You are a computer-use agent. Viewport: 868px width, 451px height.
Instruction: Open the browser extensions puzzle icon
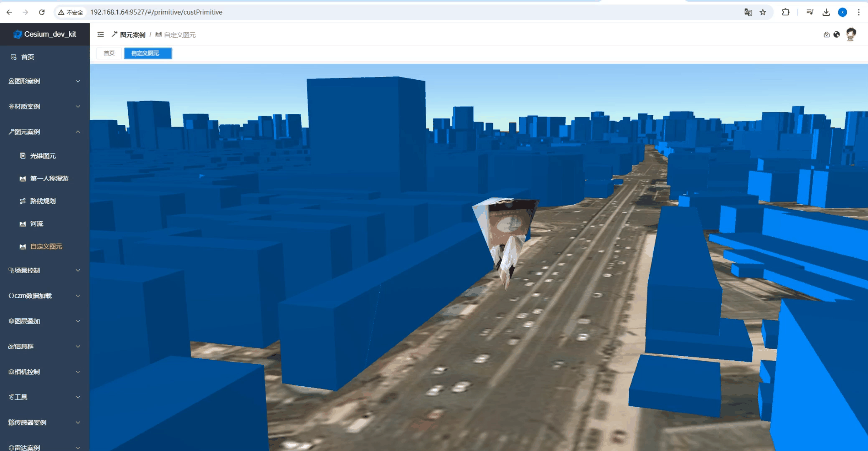(785, 12)
